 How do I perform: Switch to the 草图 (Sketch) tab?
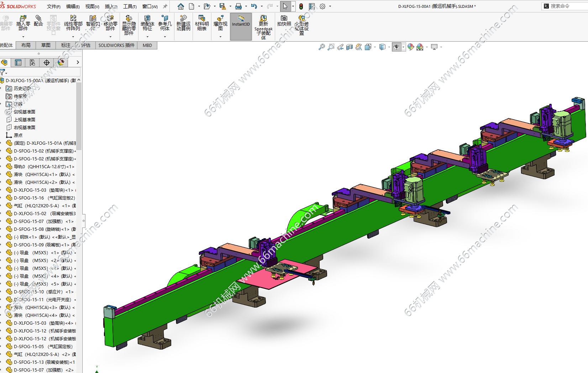point(46,45)
